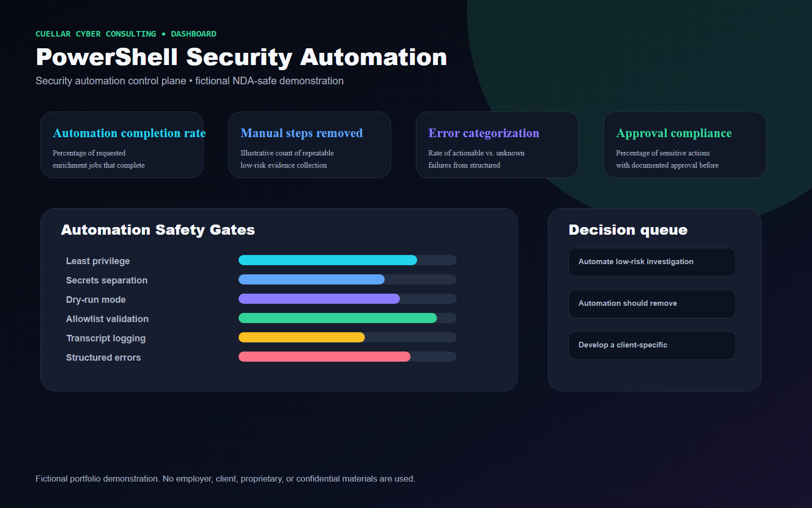Click the 'Fictional portfolio demonstration' footer text
This screenshot has width=812, height=508.
pyautogui.click(x=225, y=479)
